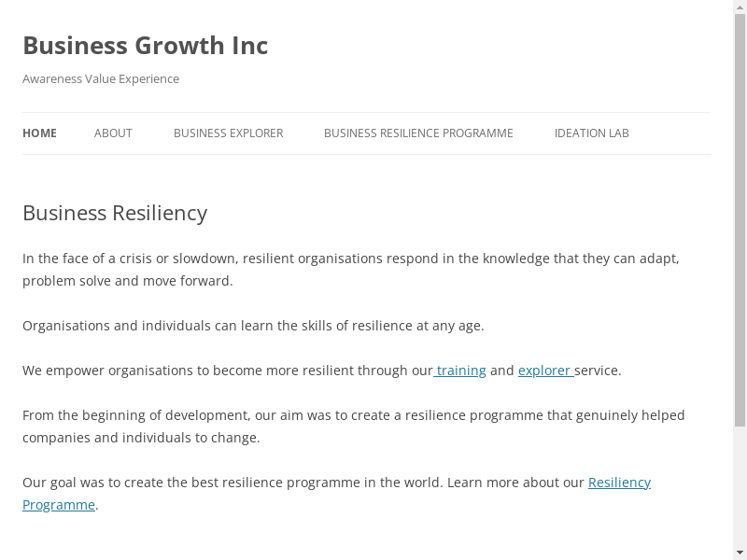The image size is (747, 560).
Task: Open the explorer service link
Action: point(544,371)
